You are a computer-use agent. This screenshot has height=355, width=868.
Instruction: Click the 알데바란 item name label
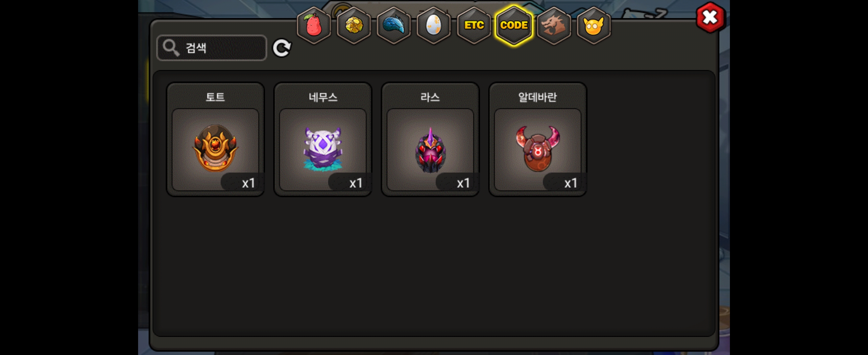(538, 97)
